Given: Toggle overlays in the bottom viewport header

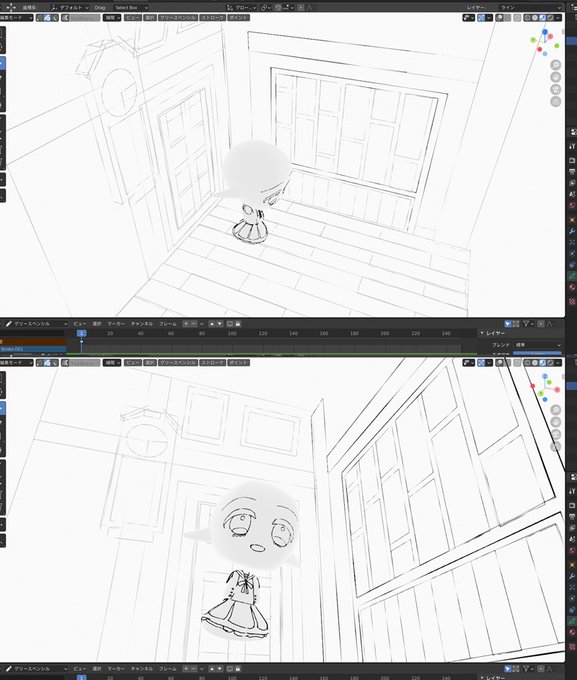Looking at the screenshot, I should pos(499,363).
